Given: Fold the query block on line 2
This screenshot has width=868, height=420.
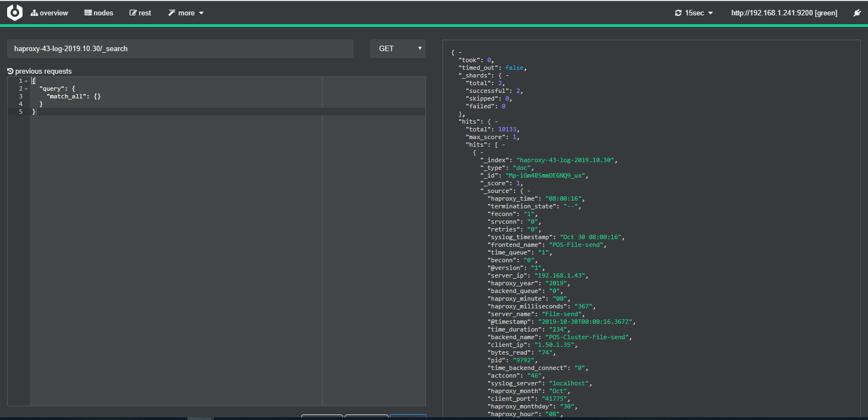Looking at the screenshot, I should pos(26,89).
